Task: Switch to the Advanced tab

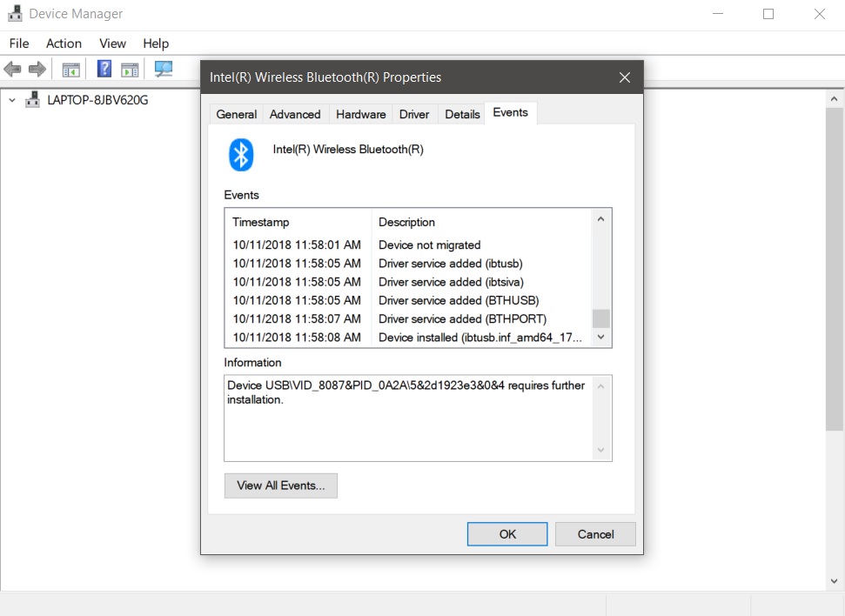Action: (295, 114)
